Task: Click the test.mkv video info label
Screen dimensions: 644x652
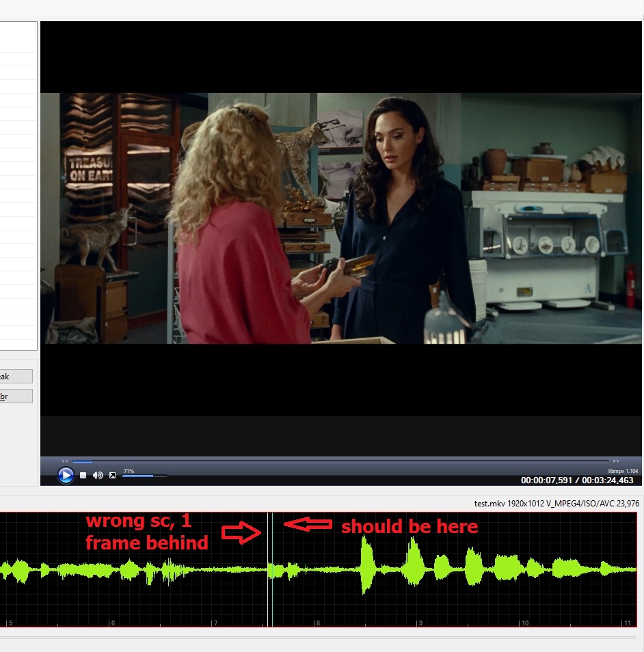Action: click(556, 504)
